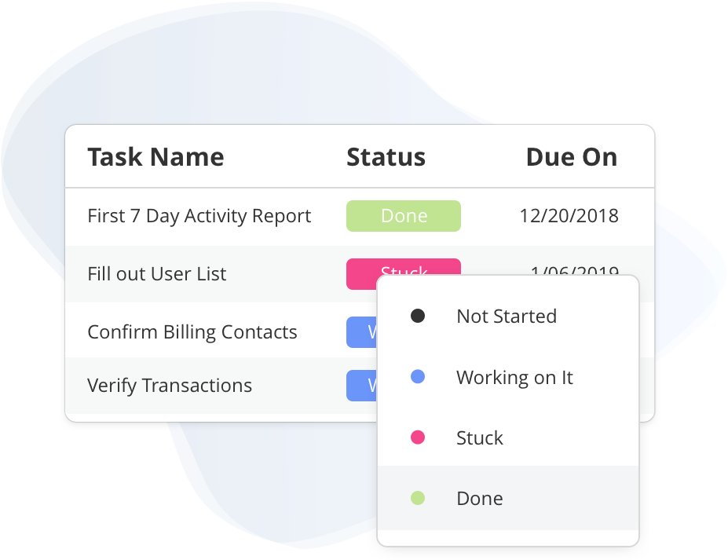
Task: Click the Due On column header
Action: click(x=571, y=157)
